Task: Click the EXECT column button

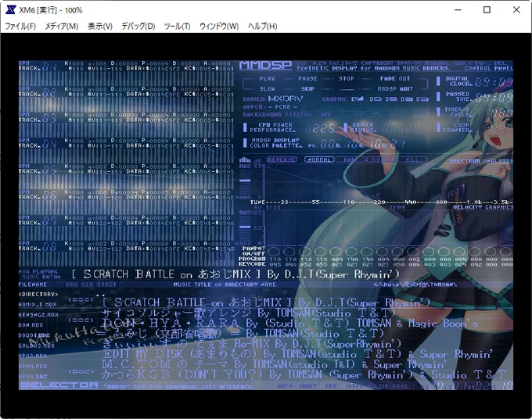Action: [106, 285]
